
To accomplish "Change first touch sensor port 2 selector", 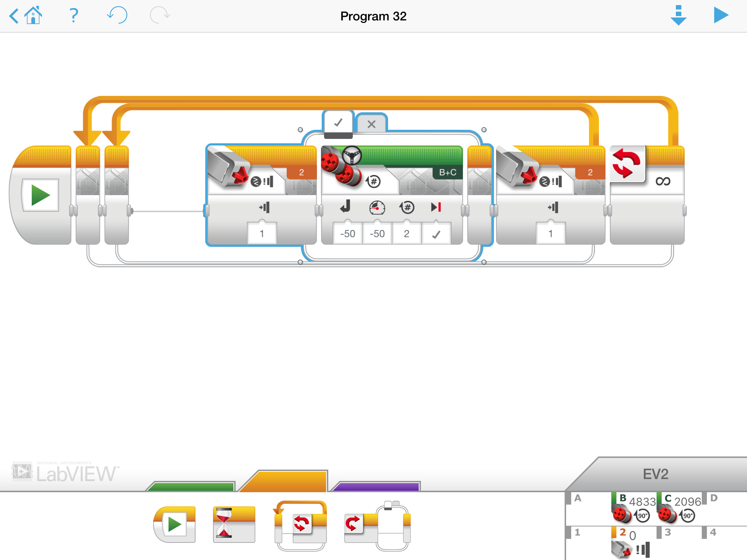I will point(301,172).
